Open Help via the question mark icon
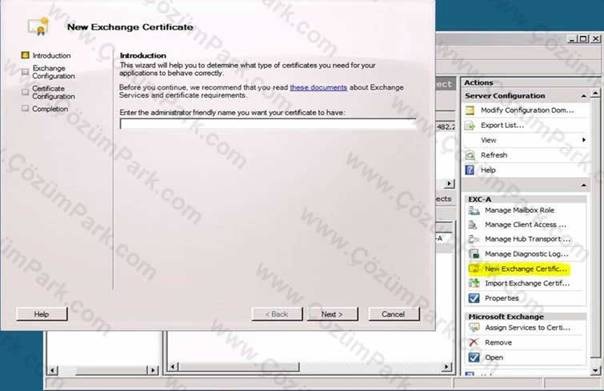Screen dimensions: 604x391 (470, 170)
